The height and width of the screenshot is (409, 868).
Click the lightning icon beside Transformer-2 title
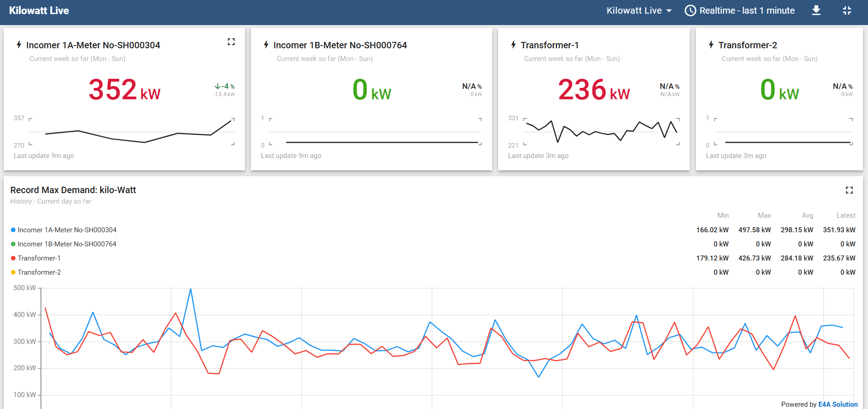point(711,45)
